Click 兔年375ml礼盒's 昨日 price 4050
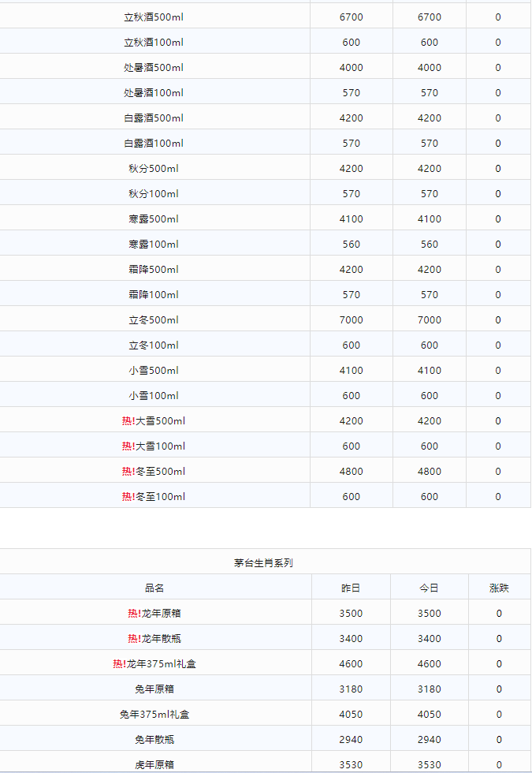532x773 pixels. click(351, 715)
